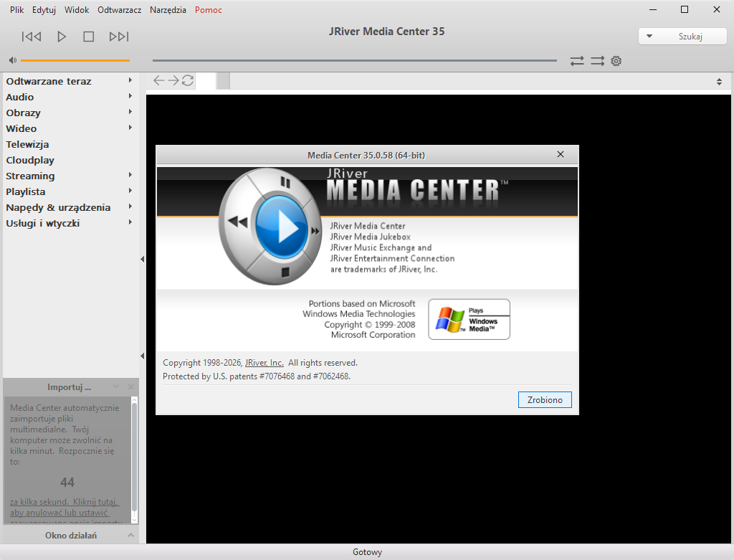The width and height of the screenshot is (734, 560).
Task: Select Cloudplay in the sidebar
Action: pyautogui.click(x=30, y=160)
